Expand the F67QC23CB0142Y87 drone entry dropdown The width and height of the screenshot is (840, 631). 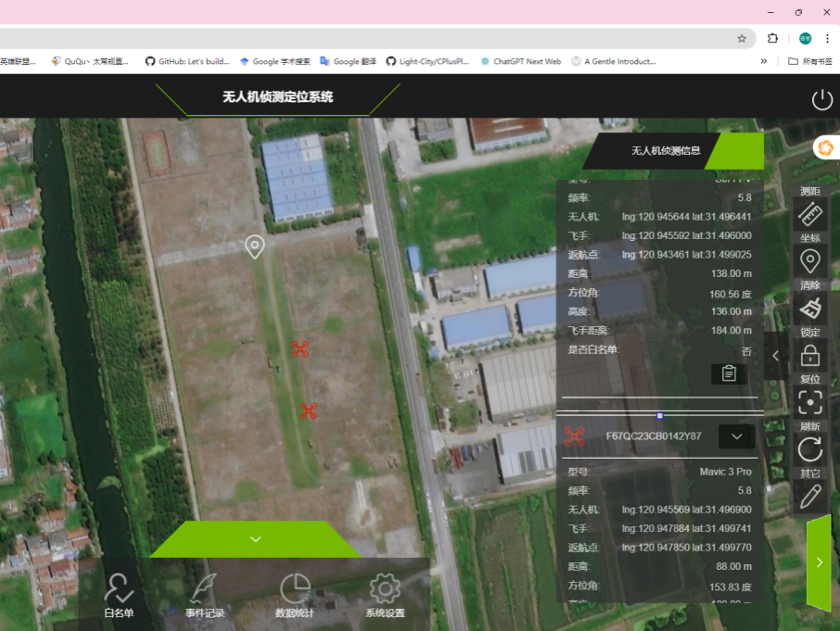737,435
